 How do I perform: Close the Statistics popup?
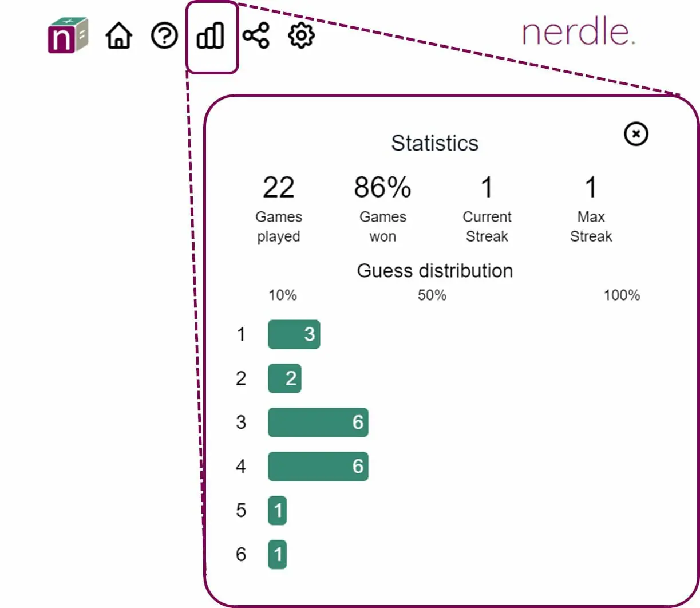(636, 134)
